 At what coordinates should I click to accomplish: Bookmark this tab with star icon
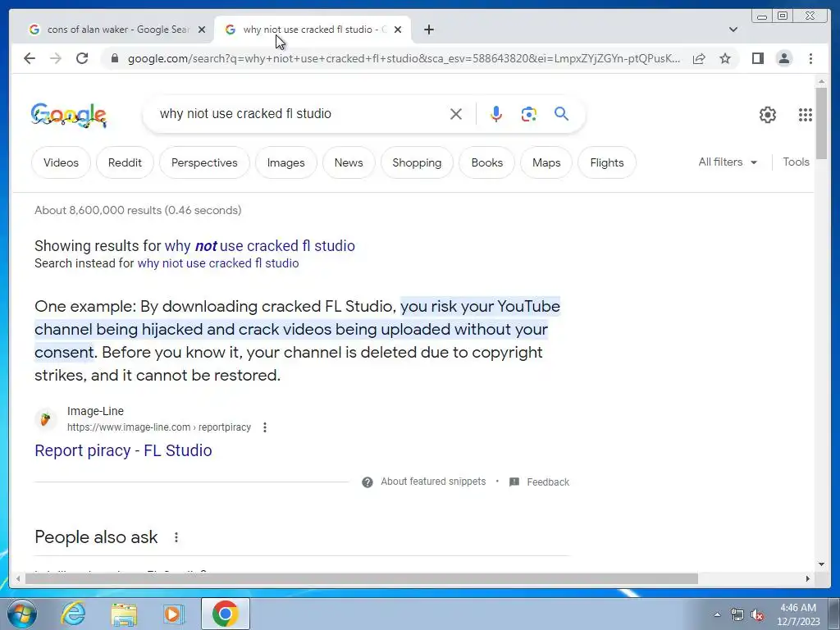(725, 58)
